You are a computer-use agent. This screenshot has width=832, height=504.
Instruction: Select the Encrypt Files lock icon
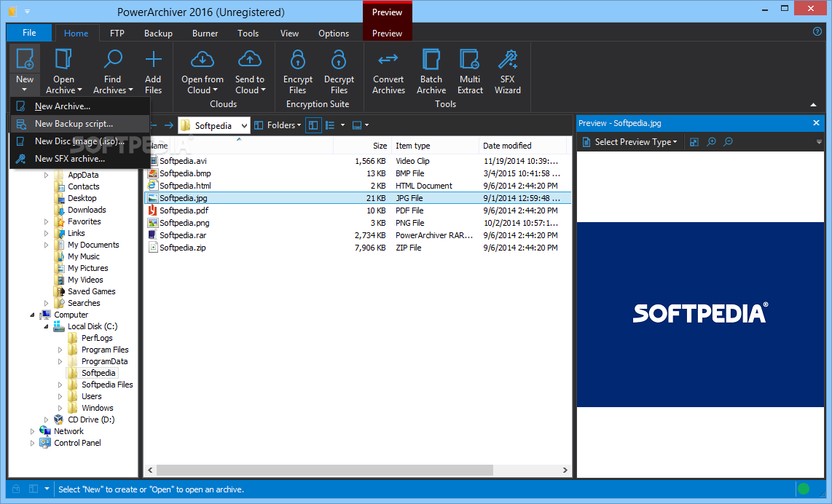point(298,60)
